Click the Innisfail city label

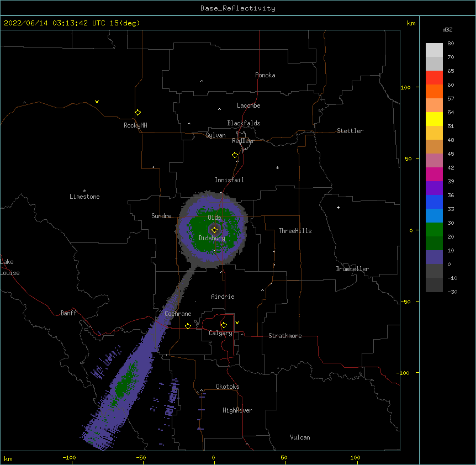(229, 180)
